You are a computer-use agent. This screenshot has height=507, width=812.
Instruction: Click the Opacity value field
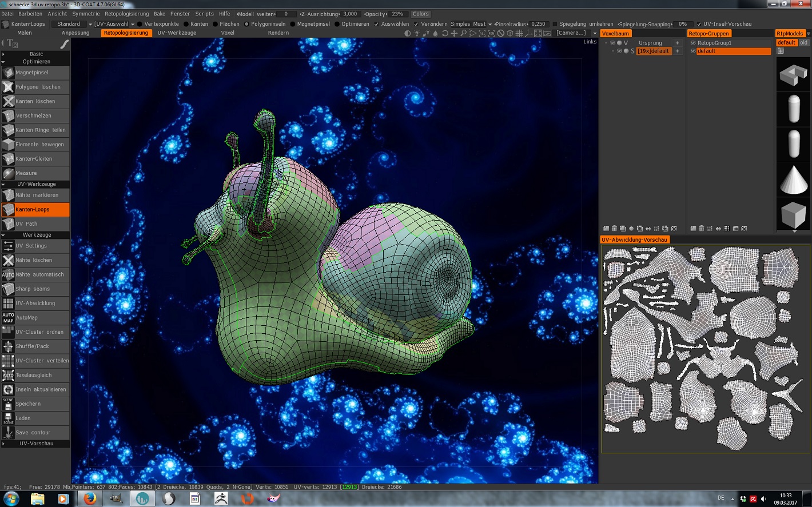(x=398, y=14)
